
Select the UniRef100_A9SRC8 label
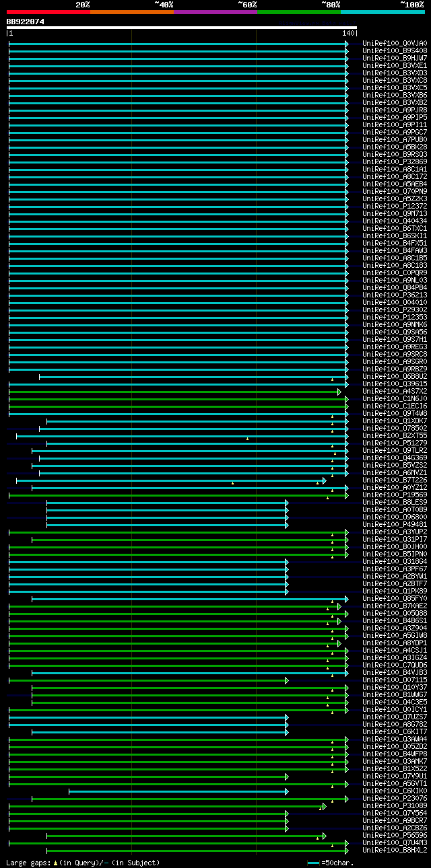click(395, 354)
